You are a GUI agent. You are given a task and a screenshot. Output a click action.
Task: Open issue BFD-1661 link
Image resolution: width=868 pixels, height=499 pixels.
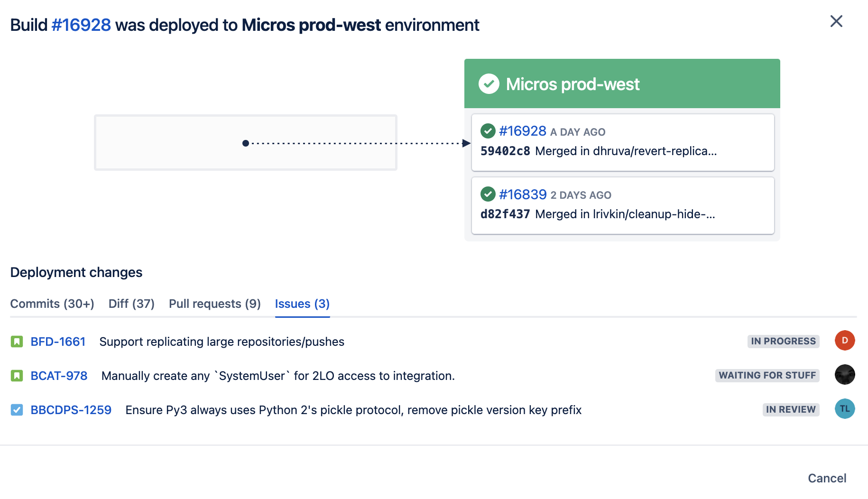coord(58,342)
